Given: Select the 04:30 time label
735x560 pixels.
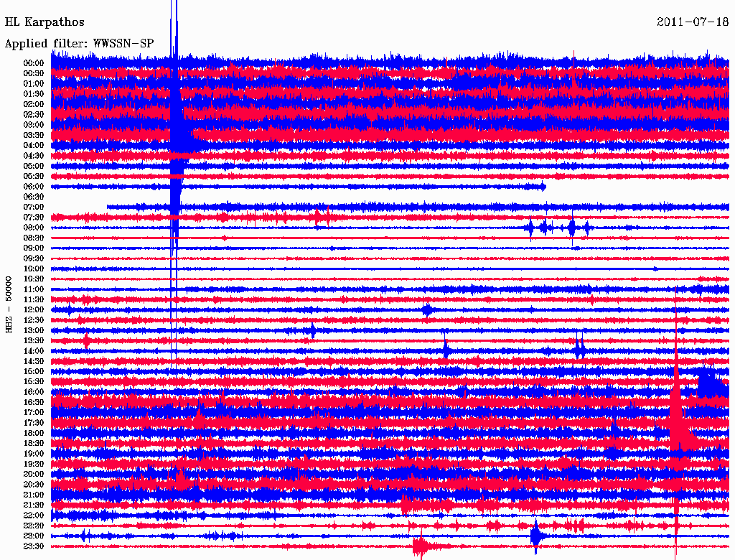Looking at the screenshot, I should point(34,156).
